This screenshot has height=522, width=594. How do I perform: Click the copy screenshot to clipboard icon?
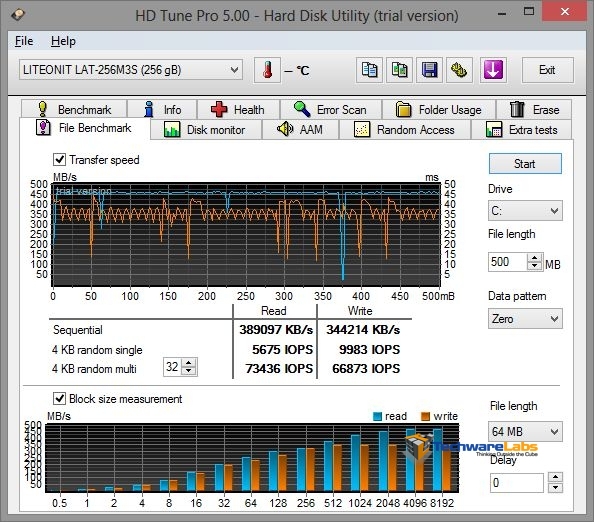click(399, 70)
